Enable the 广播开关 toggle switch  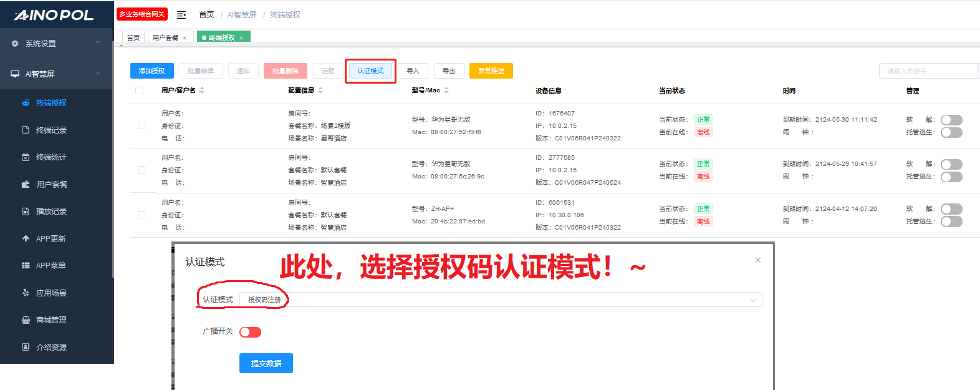pyautogui.click(x=250, y=332)
